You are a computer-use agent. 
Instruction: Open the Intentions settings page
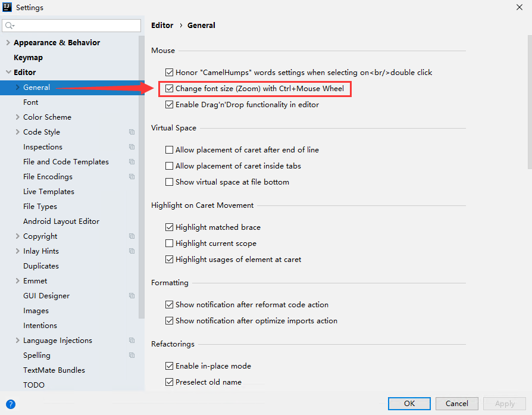[40, 325]
